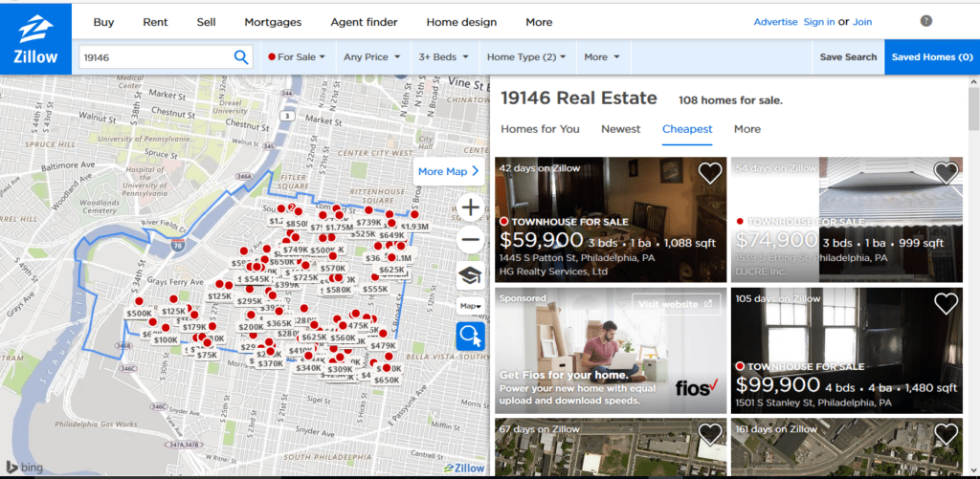Favorite the 67 days listing heart
The width and height of the screenshot is (980, 479).
[709, 434]
